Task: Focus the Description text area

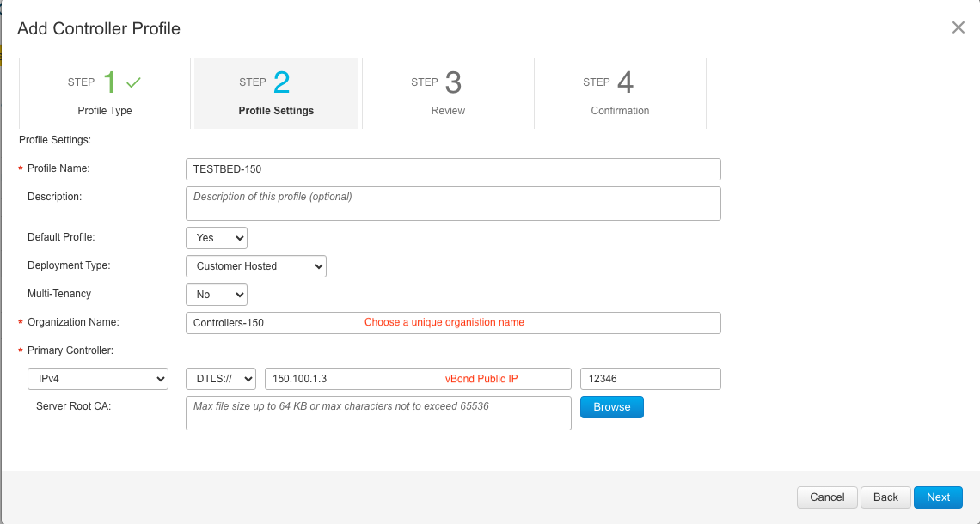Action: 453,204
